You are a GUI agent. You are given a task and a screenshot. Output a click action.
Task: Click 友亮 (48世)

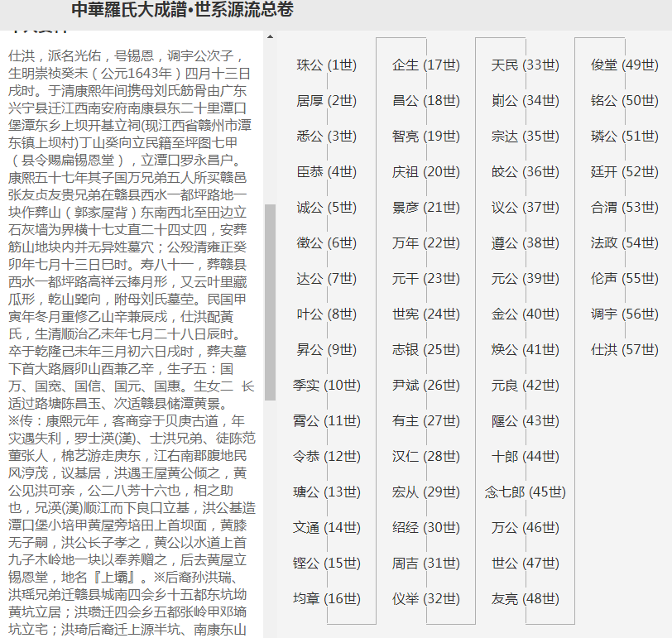526,598
